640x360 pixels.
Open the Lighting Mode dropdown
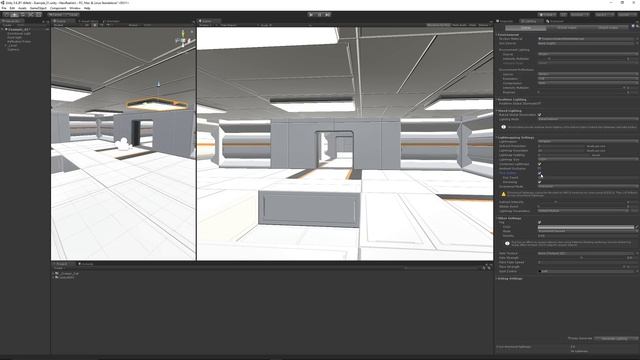[x=588, y=119]
